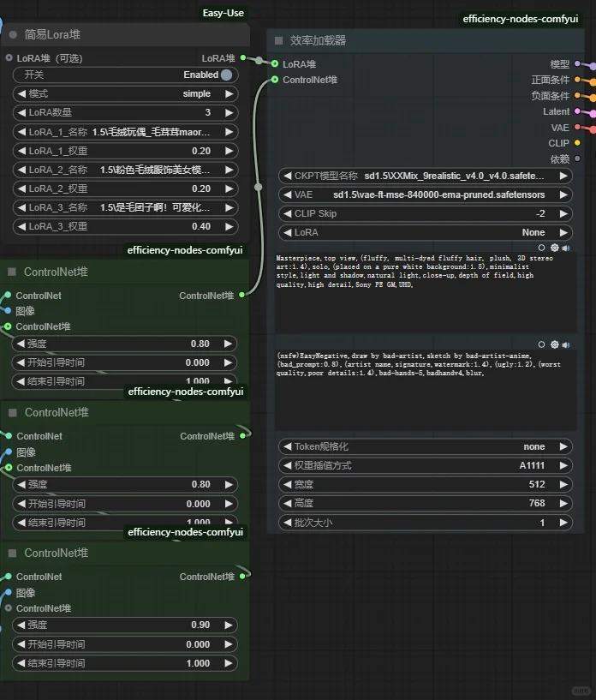Viewport: 596px width, 700px height.
Task: Increase LoRA_1_权重 with its right arrow
Action: click(x=229, y=151)
